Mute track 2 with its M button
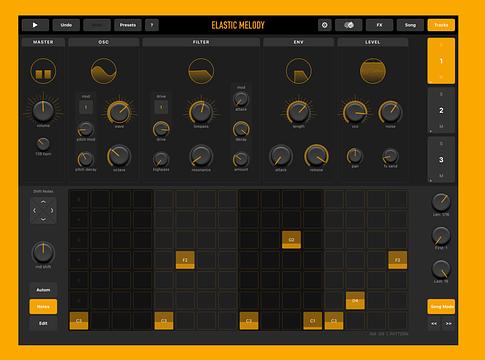 pyautogui.click(x=441, y=127)
